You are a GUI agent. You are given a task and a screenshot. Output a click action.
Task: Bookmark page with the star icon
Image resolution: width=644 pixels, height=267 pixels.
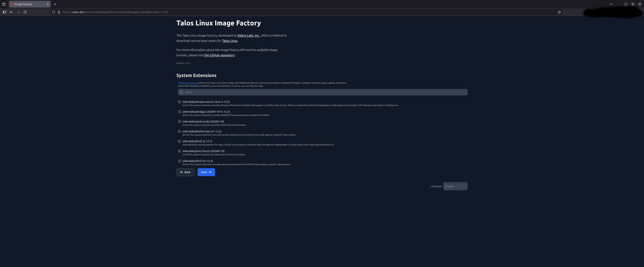tap(559, 12)
